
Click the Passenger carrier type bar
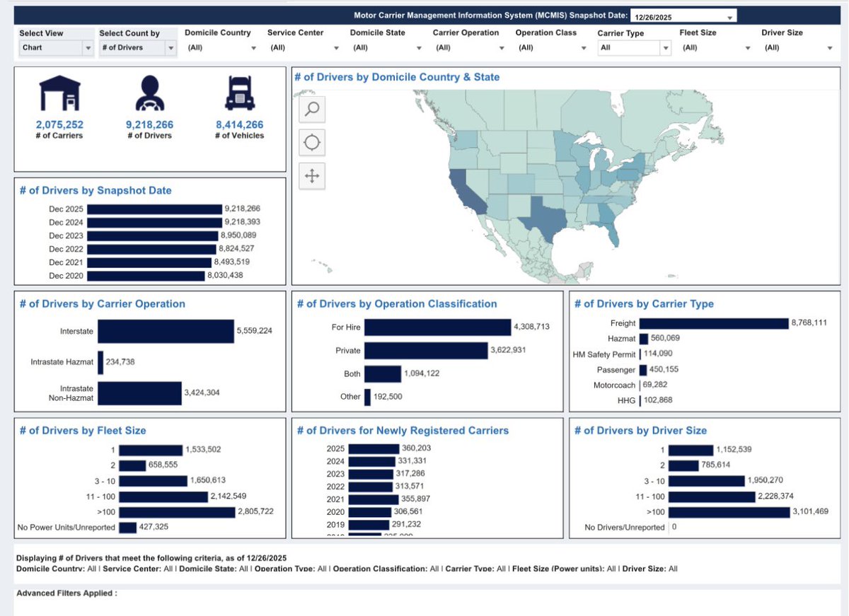click(x=642, y=370)
